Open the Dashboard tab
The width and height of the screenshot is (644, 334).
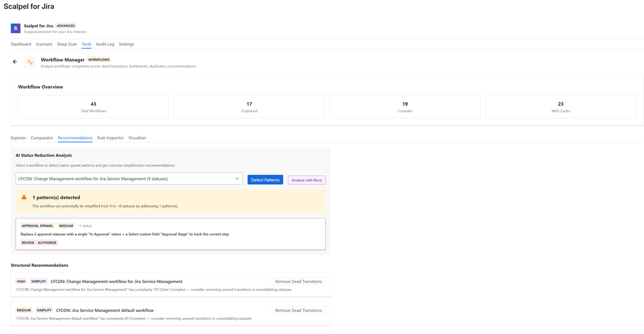coord(21,44)
